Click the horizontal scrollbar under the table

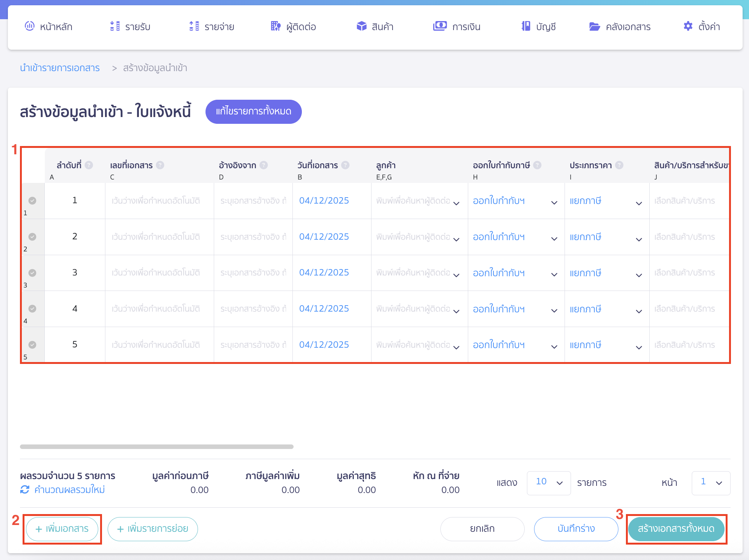(x=157, y=447)
